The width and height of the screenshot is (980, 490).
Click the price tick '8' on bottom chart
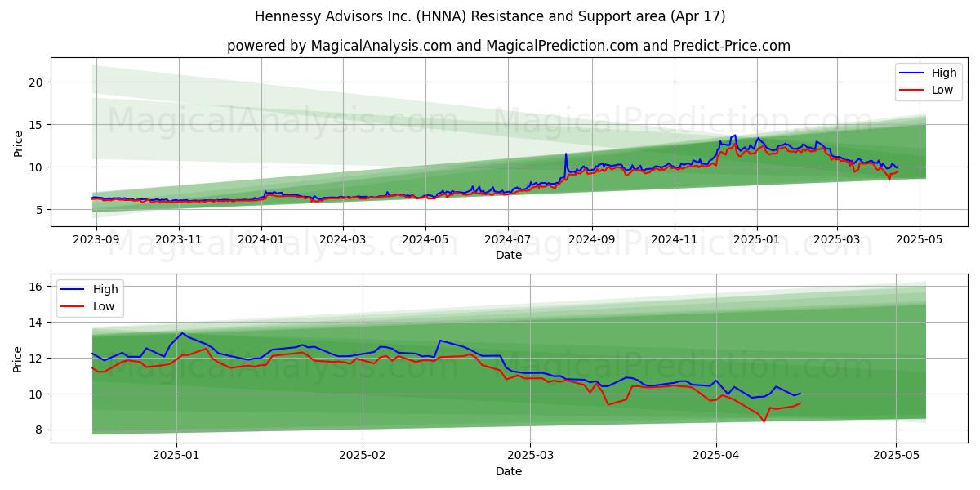pos(40,430)
